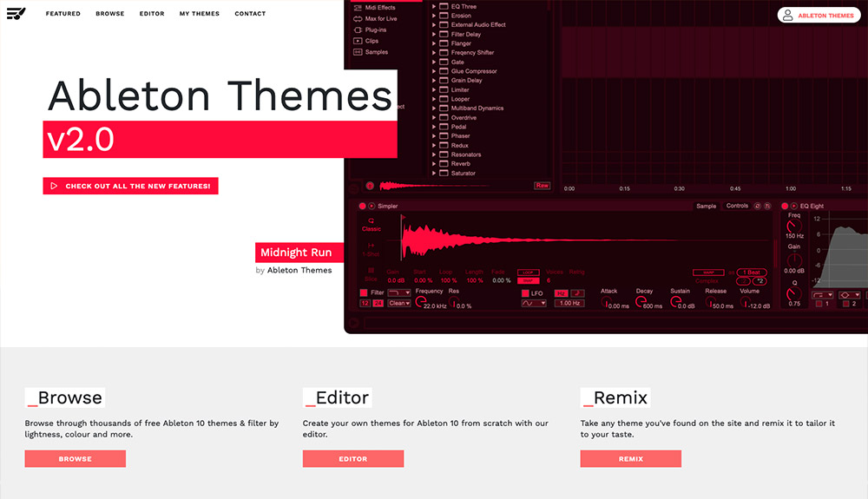Click the Clips category icon
This screenshot has height=499, width=868.
pyautogui.click(x=358, y=41)
